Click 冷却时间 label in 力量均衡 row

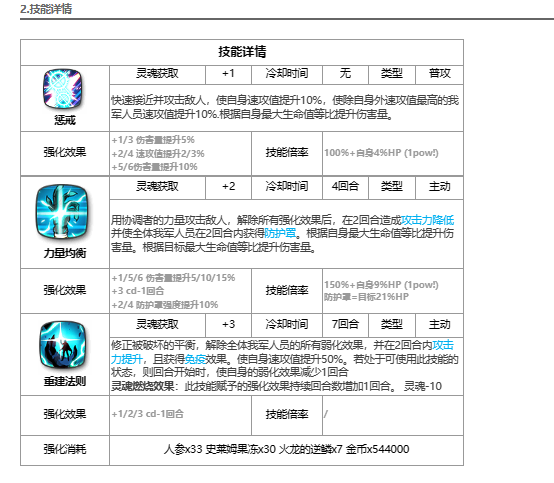[287, 186]
